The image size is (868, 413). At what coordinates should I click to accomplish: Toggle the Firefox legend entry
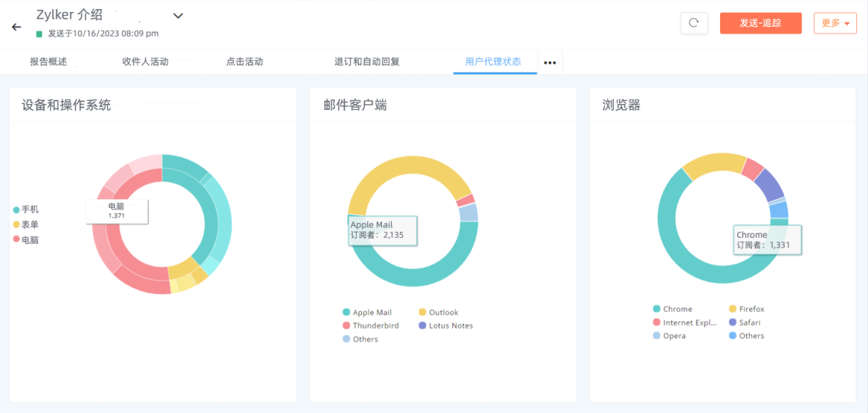747,309
